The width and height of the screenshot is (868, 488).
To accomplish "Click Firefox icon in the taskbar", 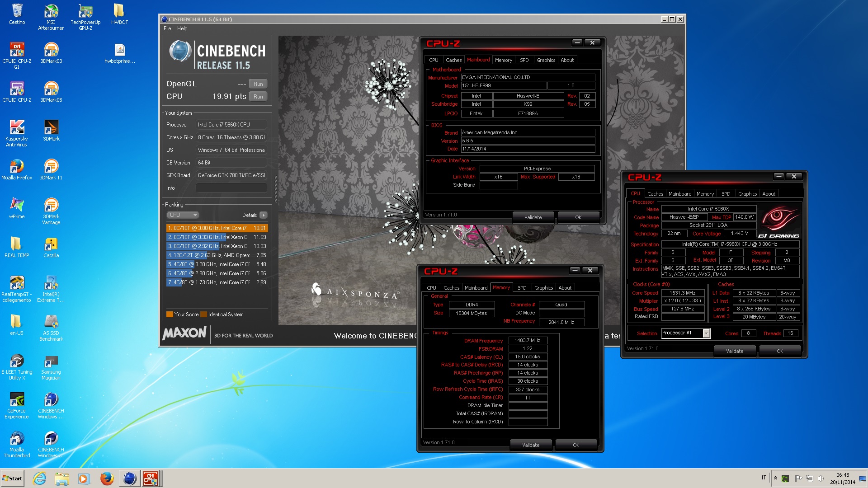I will pos(107,479).
